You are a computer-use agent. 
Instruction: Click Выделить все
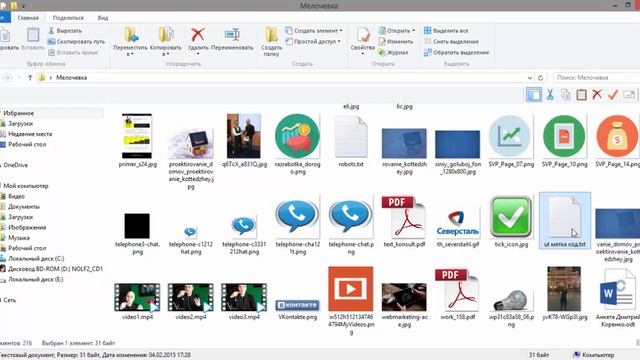tap(446, 31)
